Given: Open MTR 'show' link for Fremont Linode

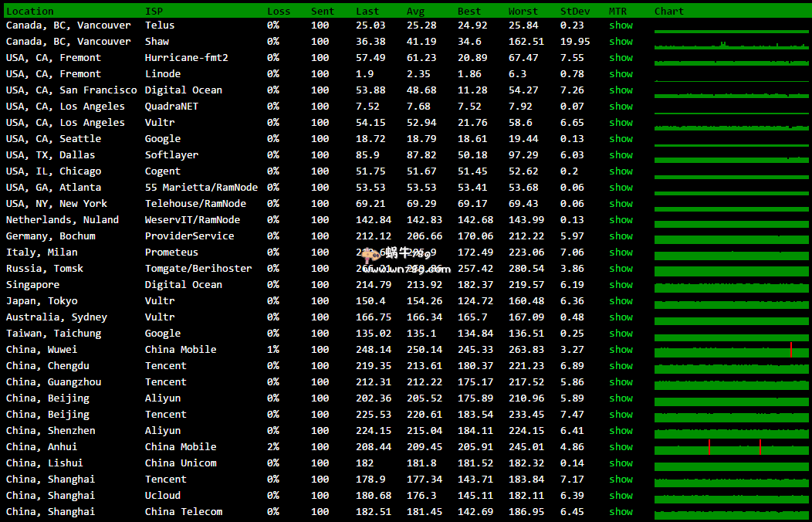Looking at the screenshot, I should pyautogui.click(x=621, y=74).
